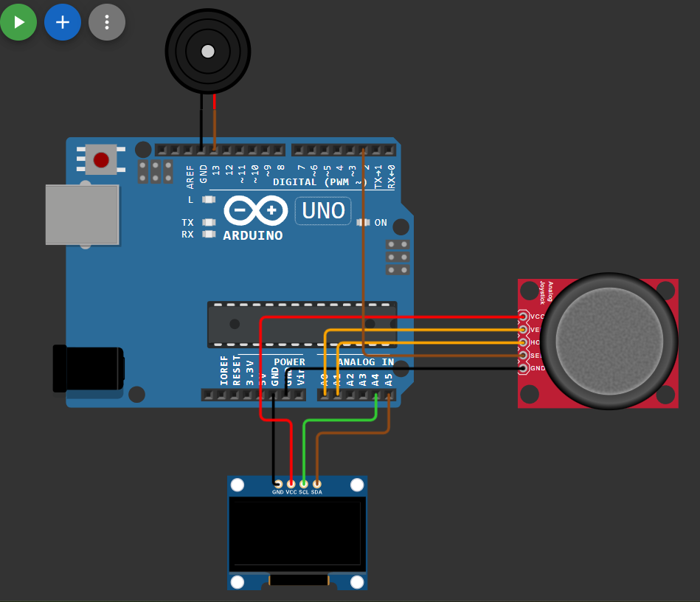
Task: Click the A5 analog input pin
Action: 388,395
